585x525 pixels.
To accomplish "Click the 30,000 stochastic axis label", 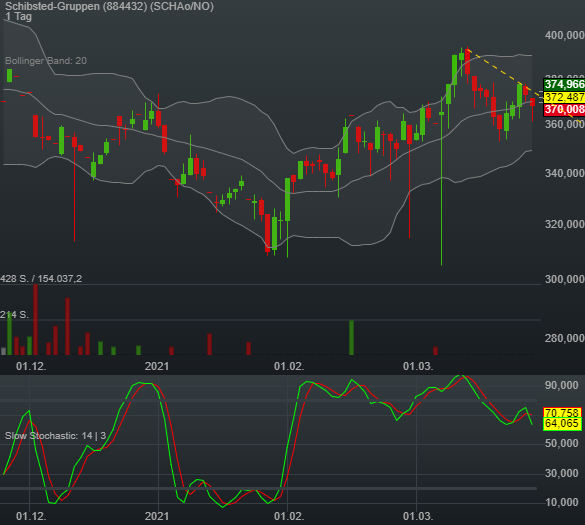I will (562, 474).
